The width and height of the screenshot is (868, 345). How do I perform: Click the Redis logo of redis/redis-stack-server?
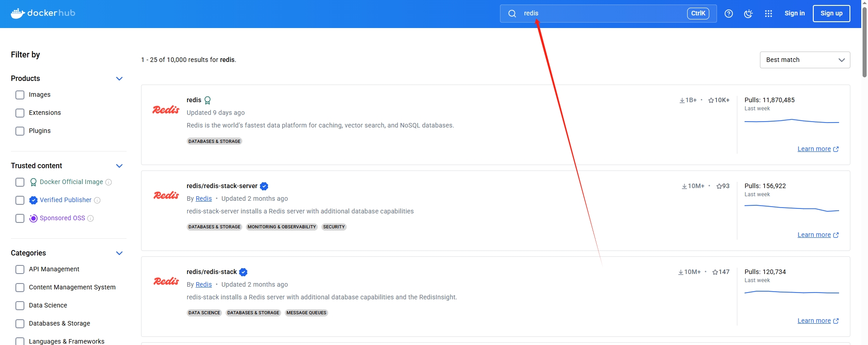point(166,195)
